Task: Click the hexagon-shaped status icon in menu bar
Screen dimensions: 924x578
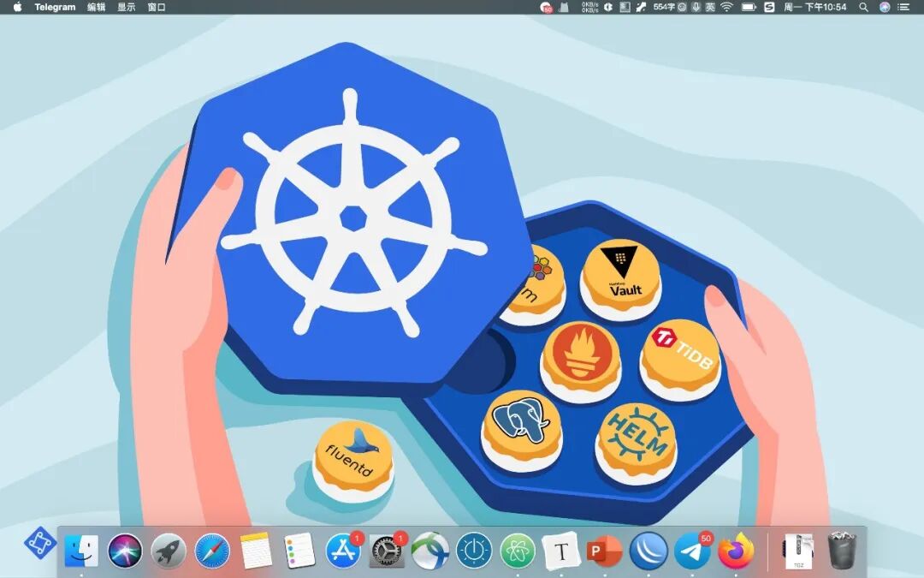Action: pyautogui.click(x=608, y=7)
